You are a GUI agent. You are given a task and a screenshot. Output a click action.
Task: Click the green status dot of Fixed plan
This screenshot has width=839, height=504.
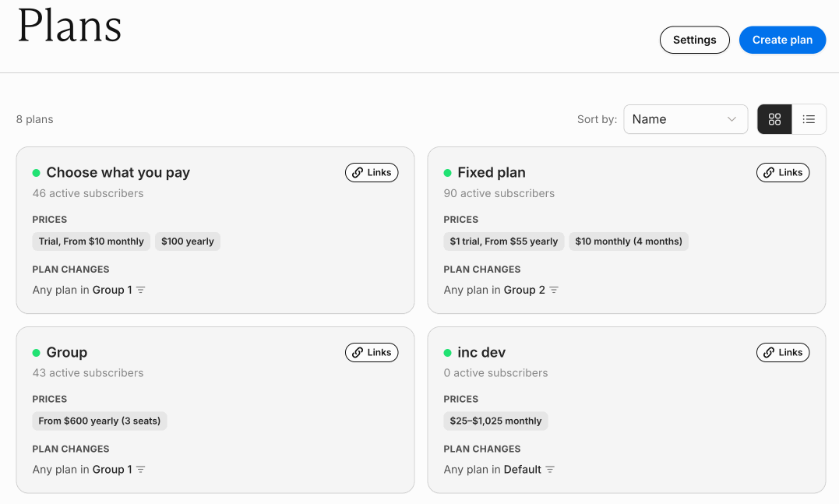(447, 173)
